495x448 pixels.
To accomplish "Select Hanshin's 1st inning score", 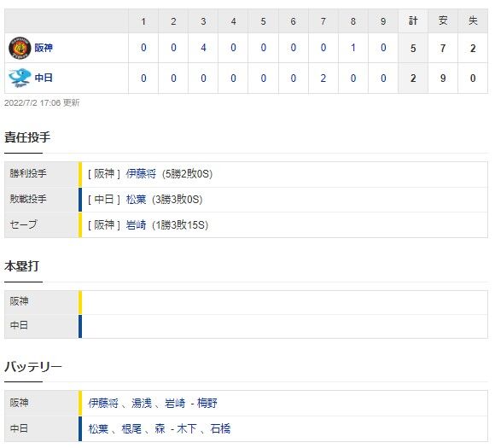I will pos(143,48).
